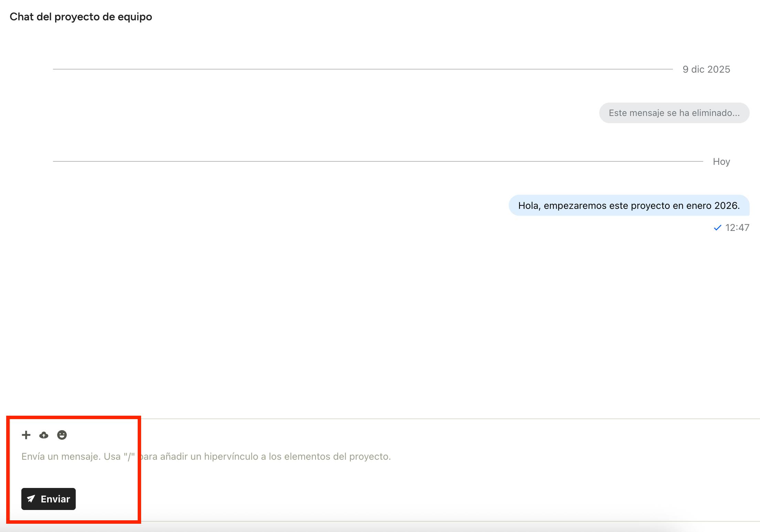This screenshot has width=760, height=532.
Task: Click the '9 dic 2025' date separator label
Action: [706, 70]
